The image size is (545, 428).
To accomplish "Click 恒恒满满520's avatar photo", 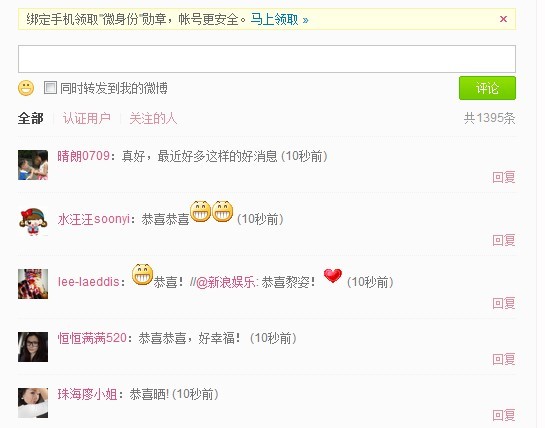I will (33, 347).
